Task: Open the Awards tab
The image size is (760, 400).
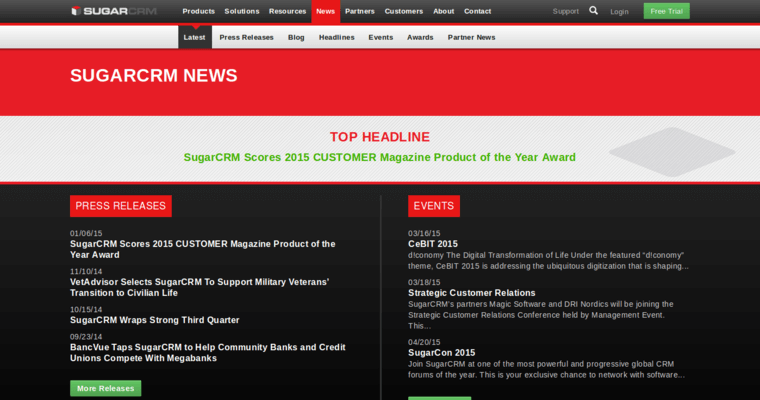Action: tap(420, 37)
